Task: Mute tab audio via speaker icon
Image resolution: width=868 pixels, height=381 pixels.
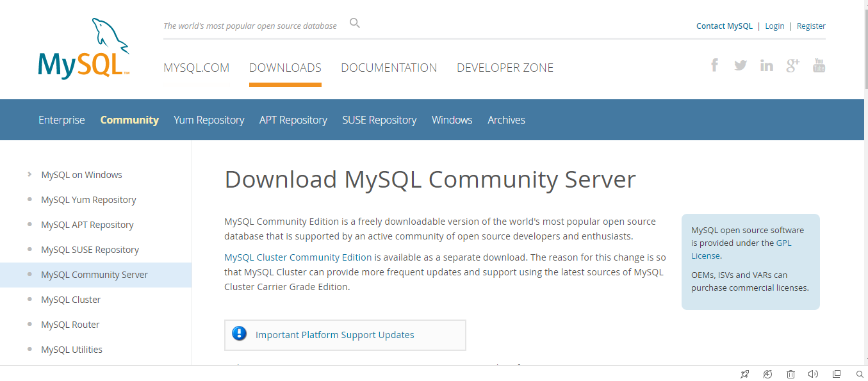Action: click(x=813, y=374)
